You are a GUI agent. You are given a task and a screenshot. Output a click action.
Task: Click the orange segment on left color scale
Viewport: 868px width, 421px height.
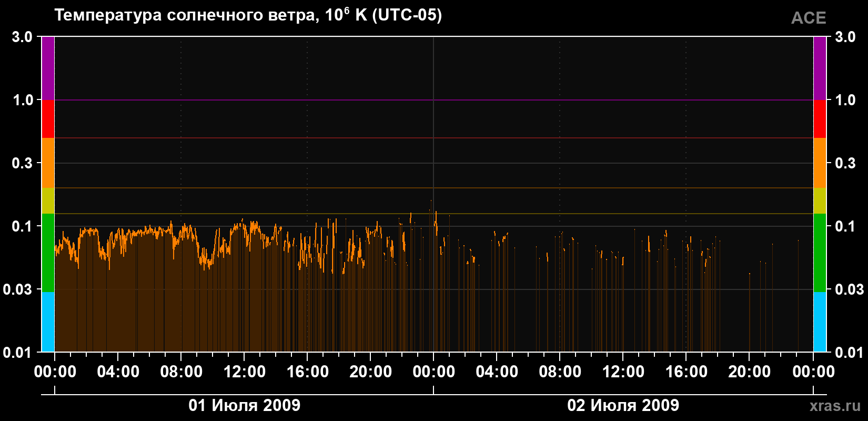48,163
